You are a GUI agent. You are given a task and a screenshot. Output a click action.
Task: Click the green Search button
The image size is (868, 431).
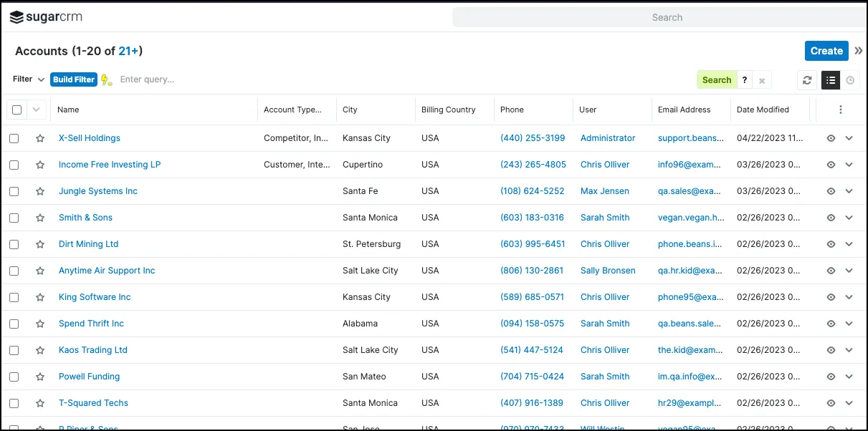point(717,80)
